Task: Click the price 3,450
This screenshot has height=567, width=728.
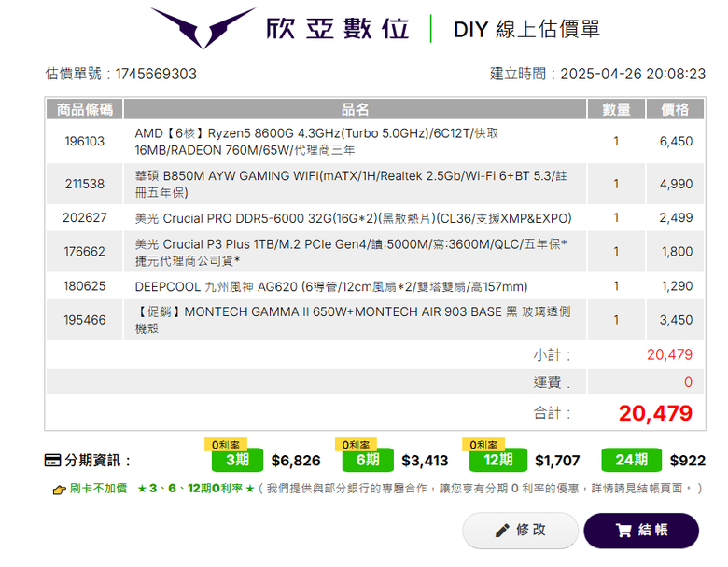Action: point(676,320)
